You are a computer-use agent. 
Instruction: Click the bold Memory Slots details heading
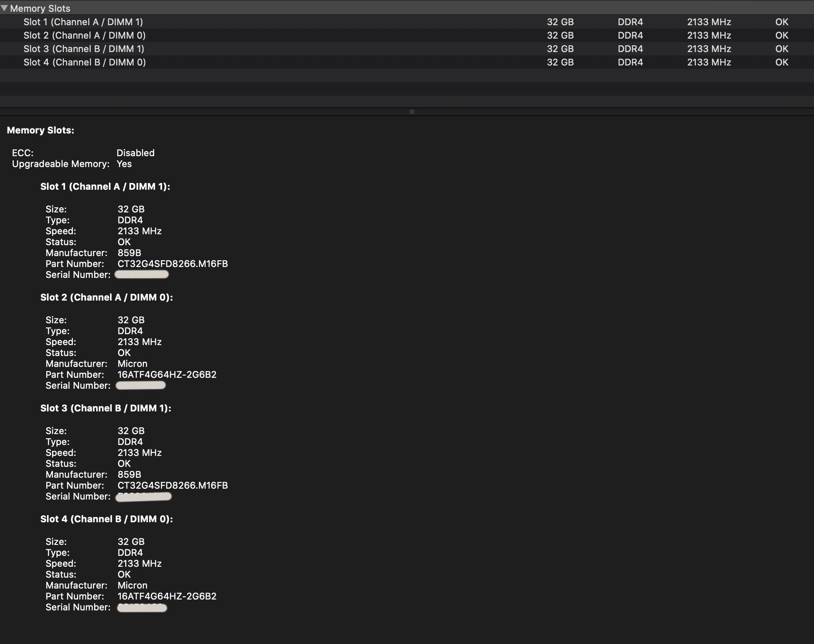[40, 130]
